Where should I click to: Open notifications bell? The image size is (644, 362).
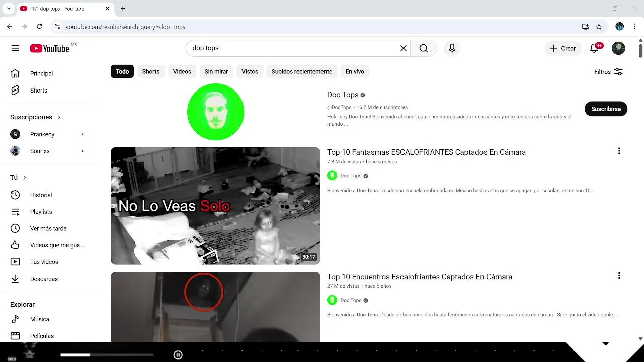(595, 48)
